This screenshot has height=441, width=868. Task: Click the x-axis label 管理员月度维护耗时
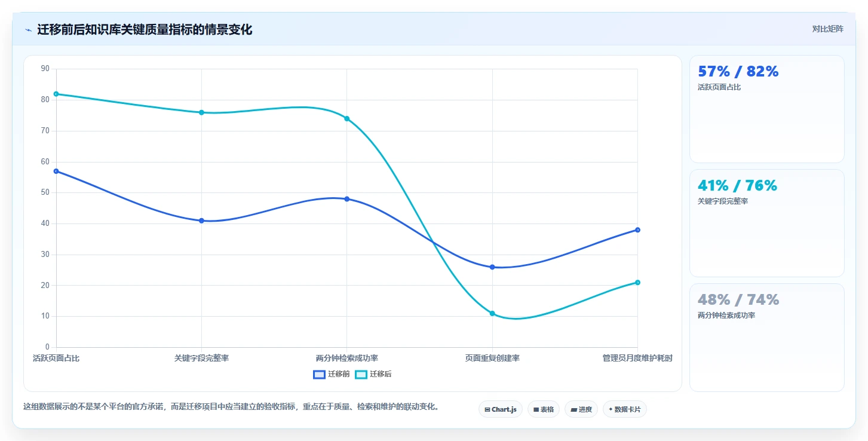637,359
